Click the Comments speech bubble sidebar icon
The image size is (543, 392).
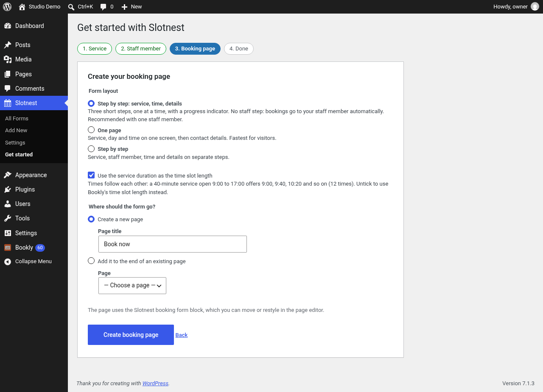tap(8, 89)
